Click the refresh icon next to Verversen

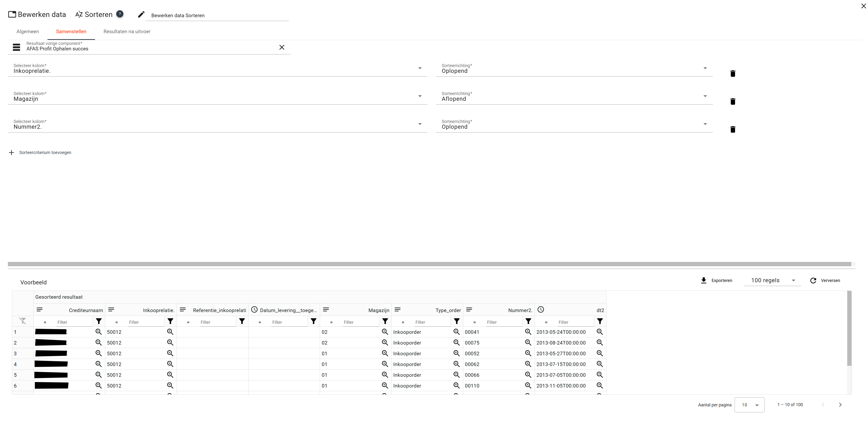813,280
